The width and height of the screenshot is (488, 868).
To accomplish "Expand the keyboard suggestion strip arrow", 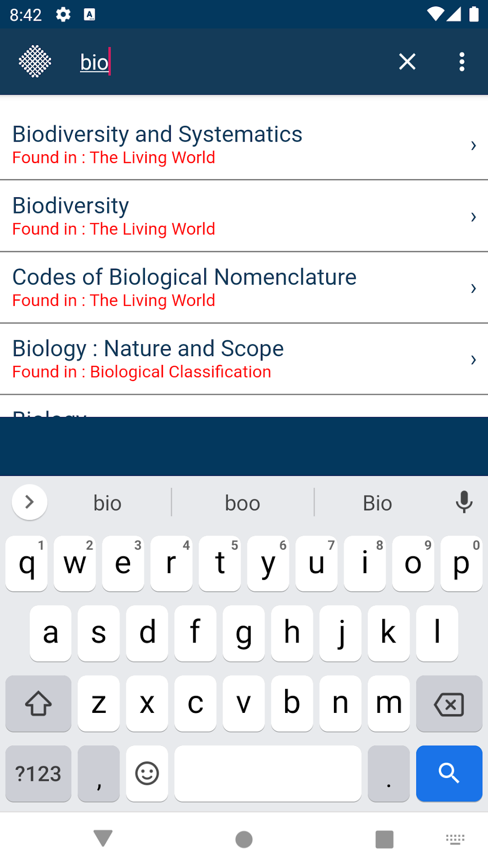I will [29, 502].
